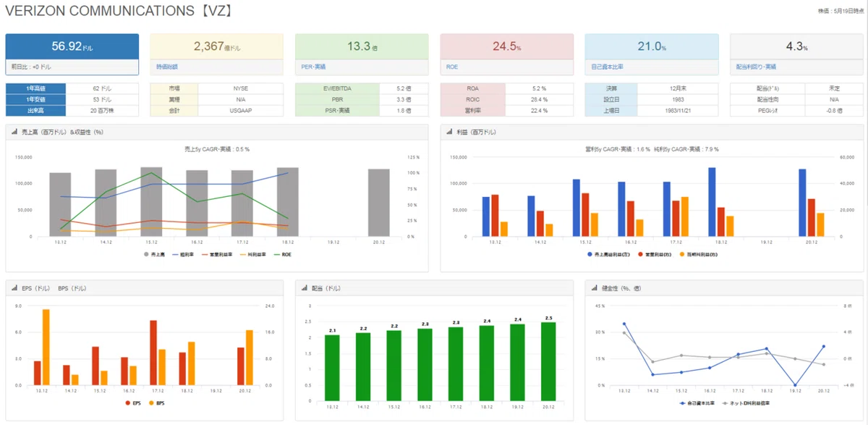Click the USGAAP accounting value cell
The image size is (868, 425).
pyautogui.click(x=240, y=111)
